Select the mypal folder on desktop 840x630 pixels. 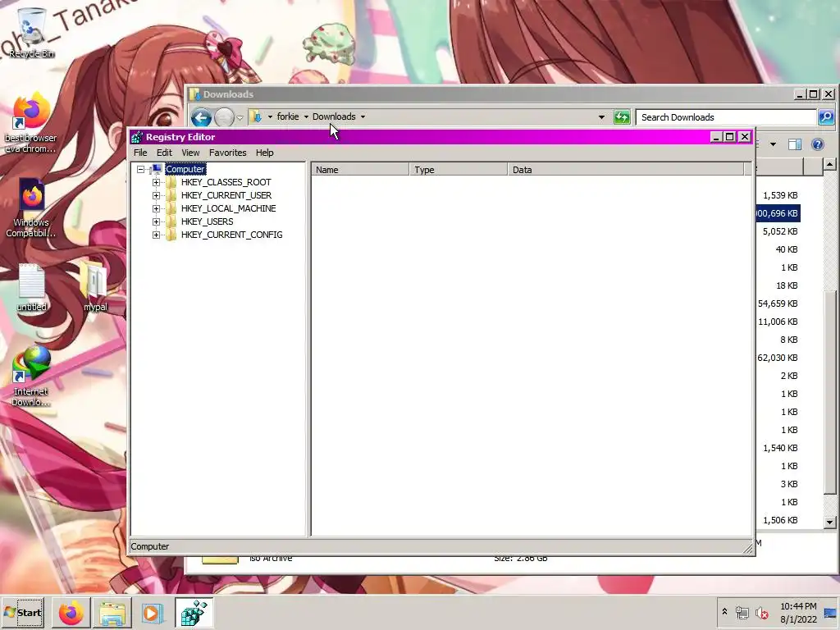tap(95, 286)
